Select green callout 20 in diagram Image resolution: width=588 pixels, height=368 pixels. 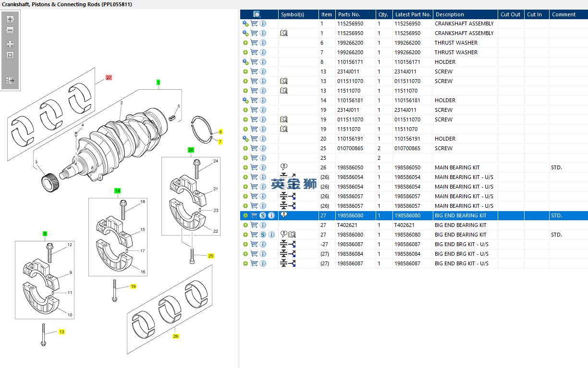click(191, 150)
